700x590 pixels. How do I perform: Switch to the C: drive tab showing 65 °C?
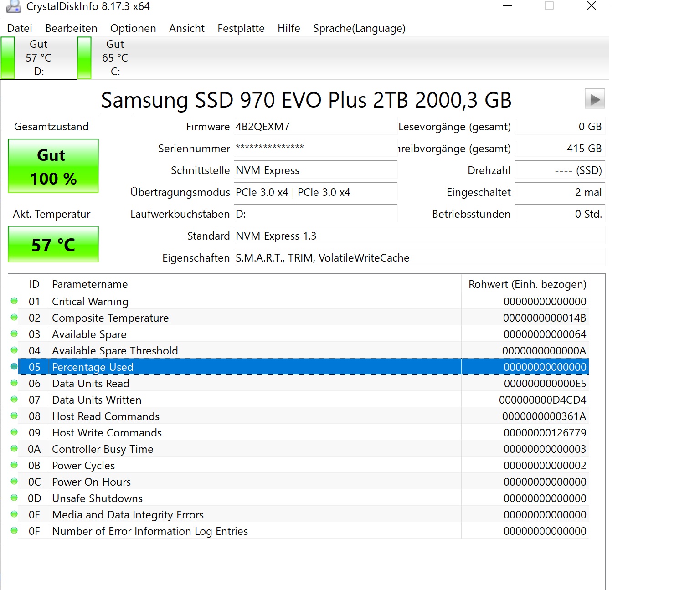(x=115, y=58)
